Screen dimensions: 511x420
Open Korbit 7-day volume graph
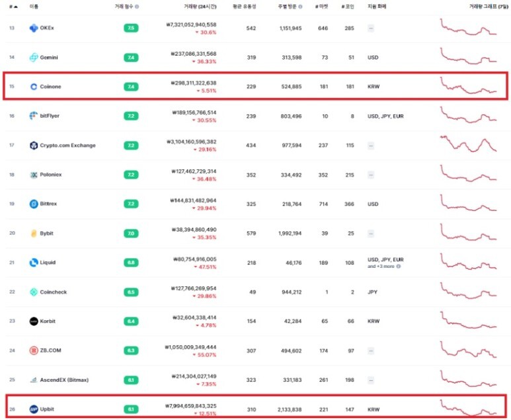point(468,320)
